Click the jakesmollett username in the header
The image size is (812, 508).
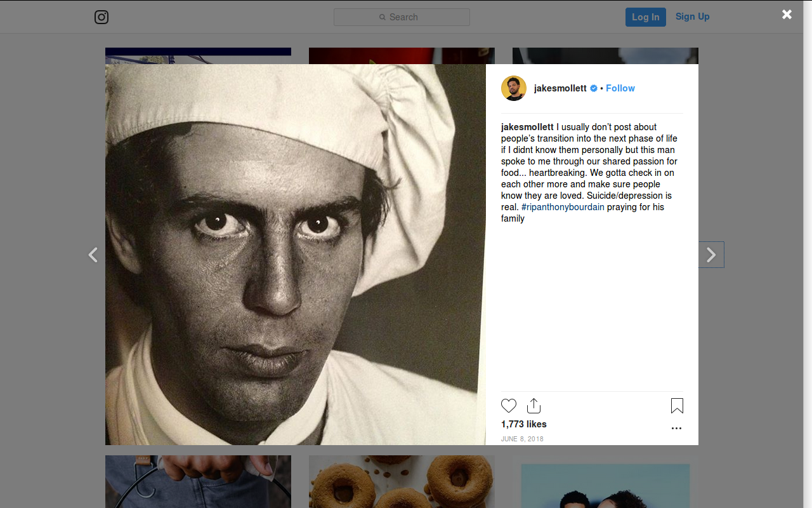pos(560,88)
